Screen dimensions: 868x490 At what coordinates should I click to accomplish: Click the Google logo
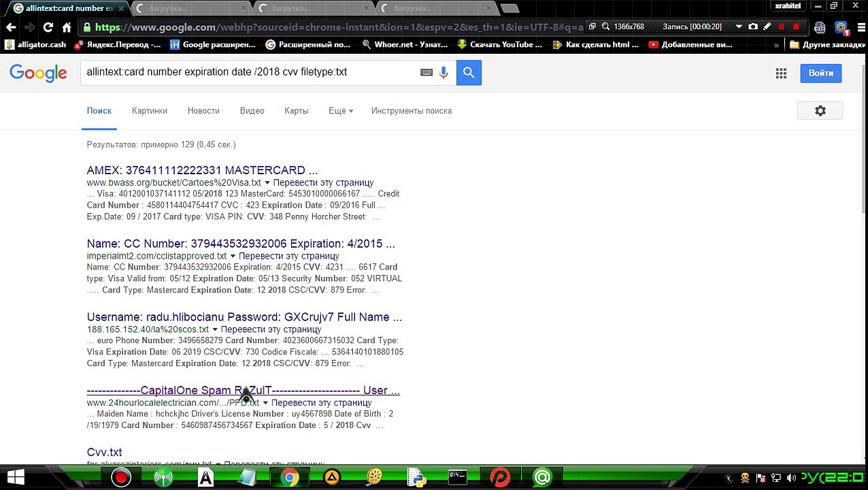pos(38,73)
